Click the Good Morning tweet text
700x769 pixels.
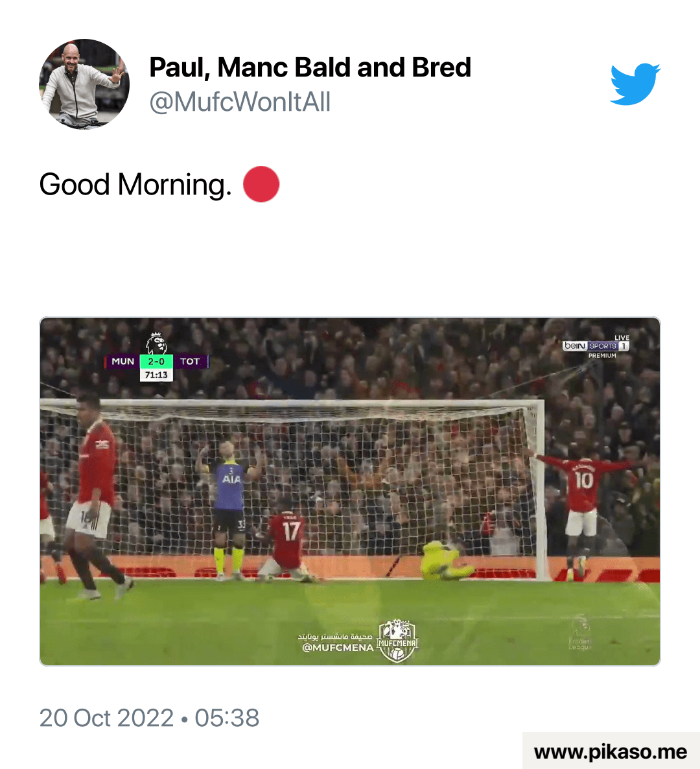coord(135,184)
